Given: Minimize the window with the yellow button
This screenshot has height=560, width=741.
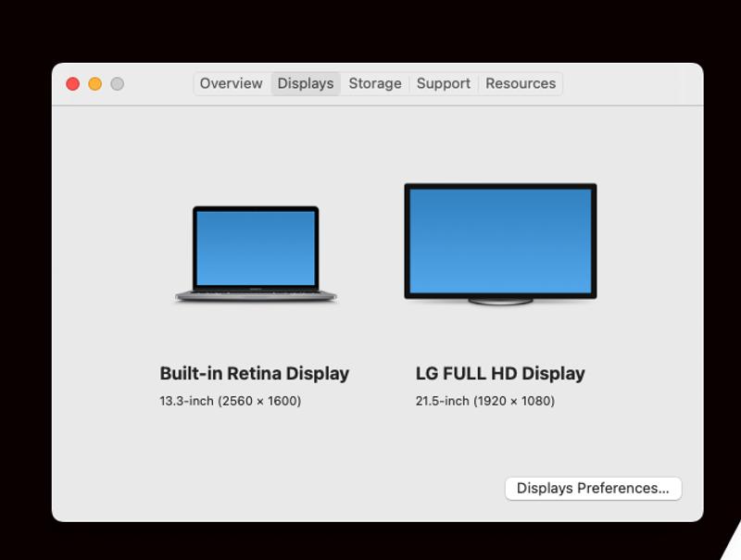Looking at the screenshot, I should click(94, 84).
